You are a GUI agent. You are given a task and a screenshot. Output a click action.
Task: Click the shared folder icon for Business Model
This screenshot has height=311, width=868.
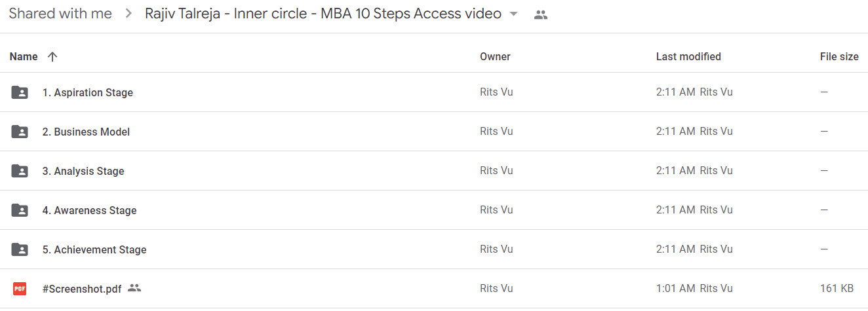20,132
